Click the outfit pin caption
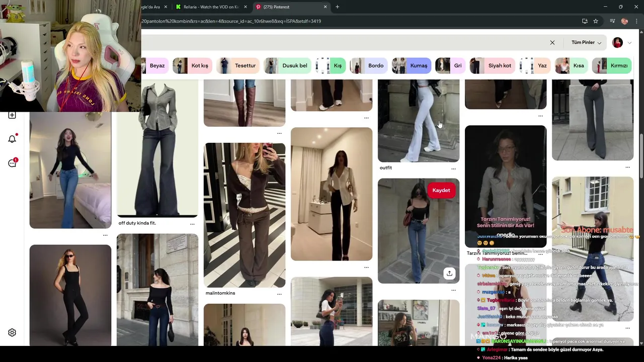Viewport: 644px width, 362px height. (x=386, y=168)
